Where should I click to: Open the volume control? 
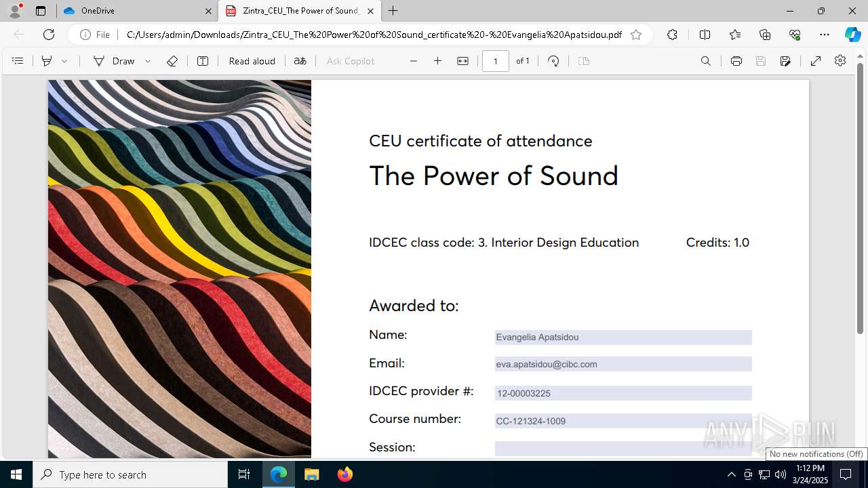tap(781, 474)
